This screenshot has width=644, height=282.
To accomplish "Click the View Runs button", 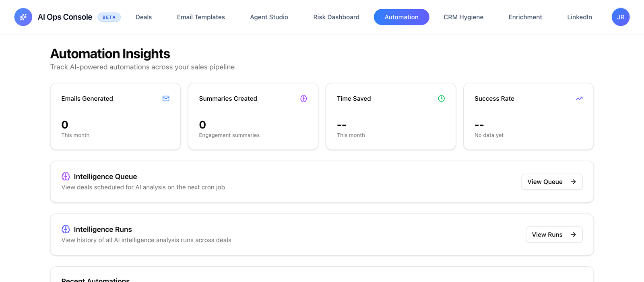I will pyautogui.click(x=554, y=234).
